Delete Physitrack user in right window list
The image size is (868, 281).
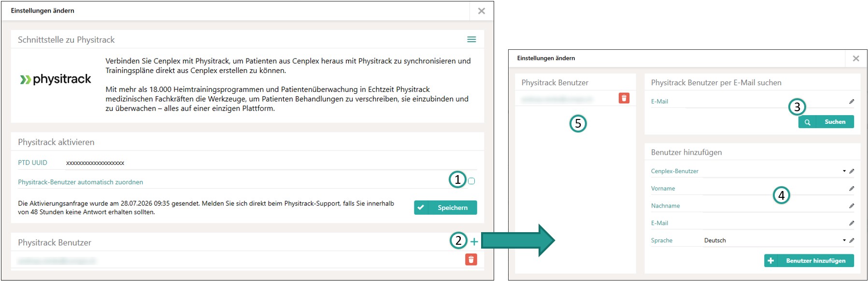[x=624, y=98]
